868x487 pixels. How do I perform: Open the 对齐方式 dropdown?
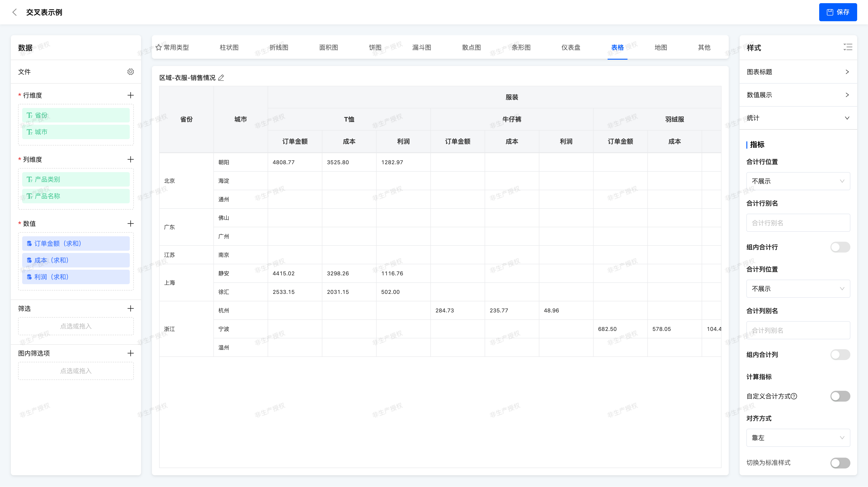click(x=797, y=438)
